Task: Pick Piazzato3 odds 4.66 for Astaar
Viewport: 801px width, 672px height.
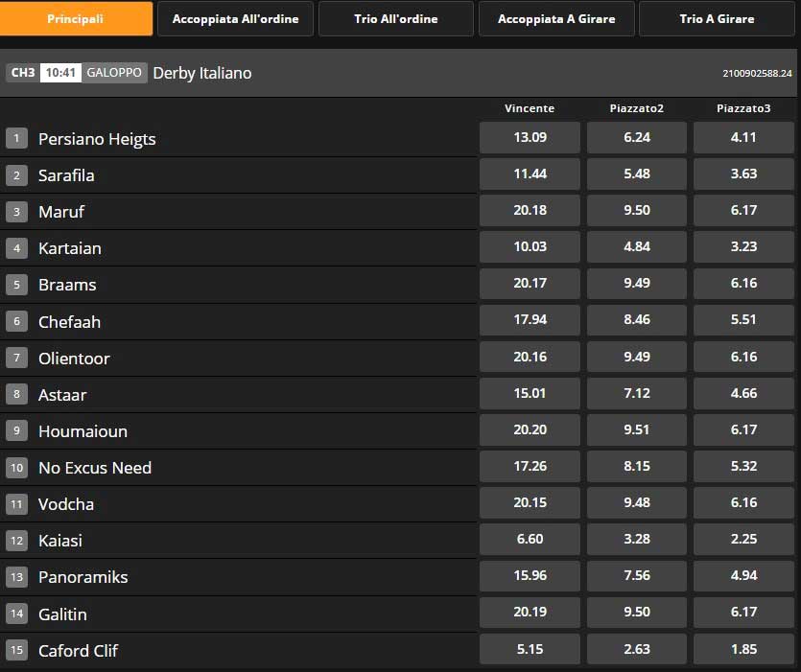Action: tap(743, 393)
